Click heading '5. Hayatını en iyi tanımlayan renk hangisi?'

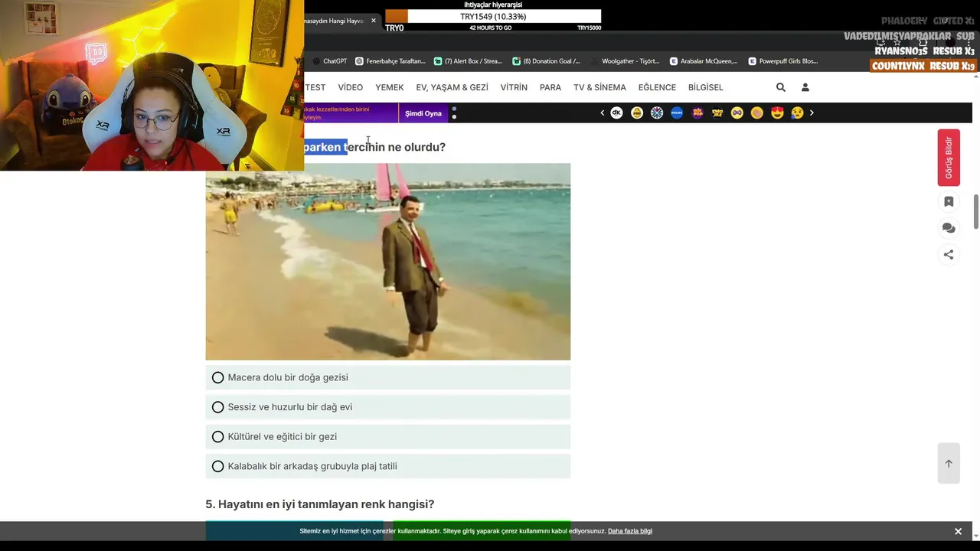[319, 504]
